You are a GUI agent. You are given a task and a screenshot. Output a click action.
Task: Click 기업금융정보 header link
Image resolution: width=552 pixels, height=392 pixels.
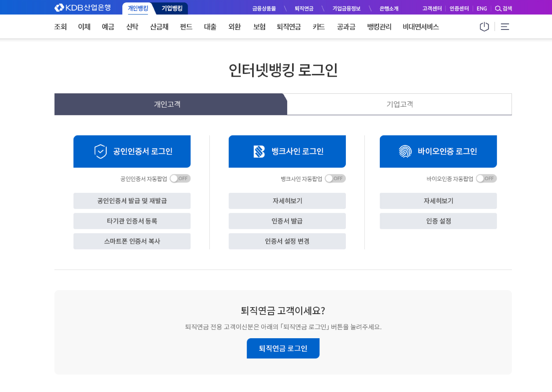[x=346, y=9]
